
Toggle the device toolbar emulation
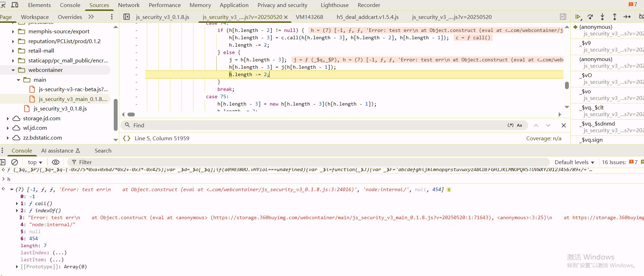tap(15, 5)
